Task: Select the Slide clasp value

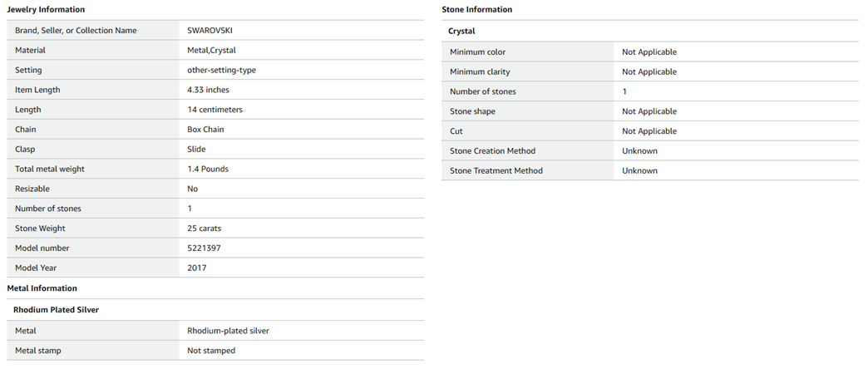Action: pos(196,150)
